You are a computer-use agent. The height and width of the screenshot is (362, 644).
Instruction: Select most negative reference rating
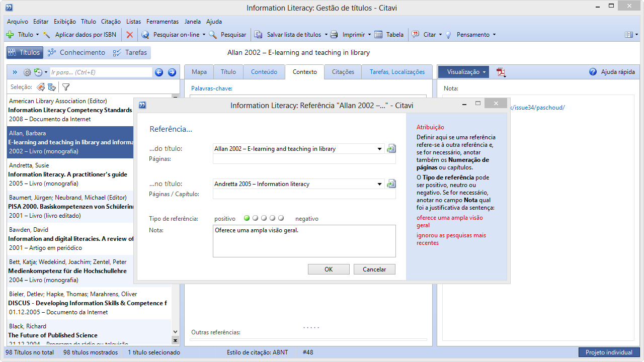(281, 218)
